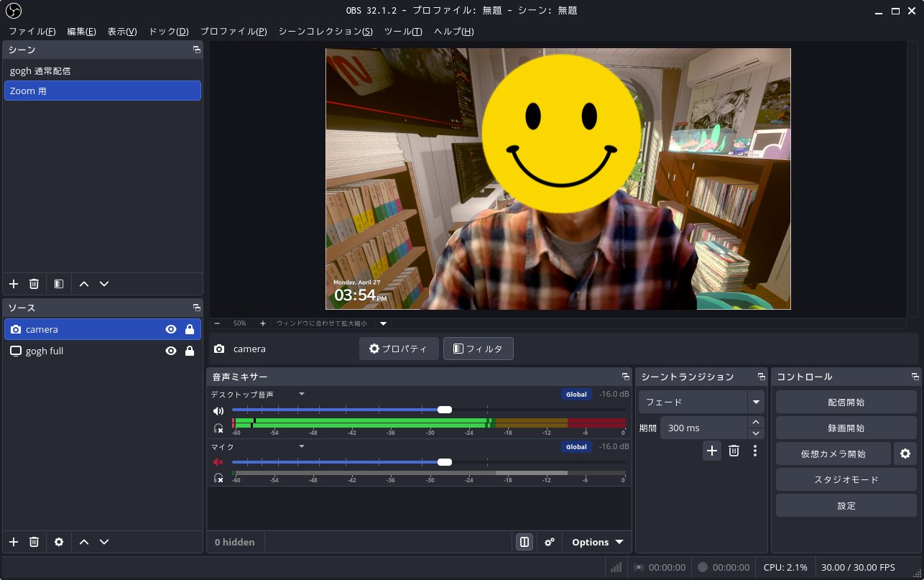Click the trash icon in the Scenes panel
The image size is (924, 580).
(34, 284)
